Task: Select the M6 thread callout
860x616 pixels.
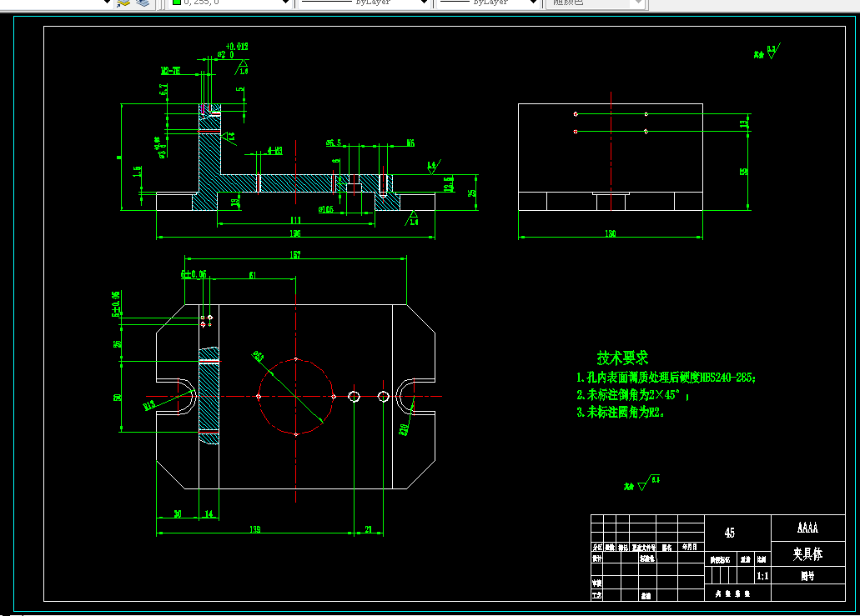Action: click(x=410, y=143)
